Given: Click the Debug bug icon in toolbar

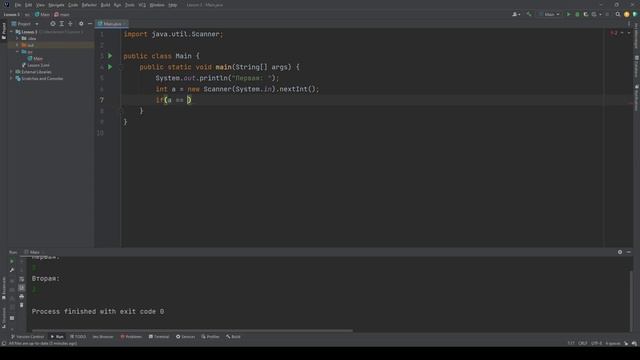Looking at the screenshot, I should click(x=577, y=14).
